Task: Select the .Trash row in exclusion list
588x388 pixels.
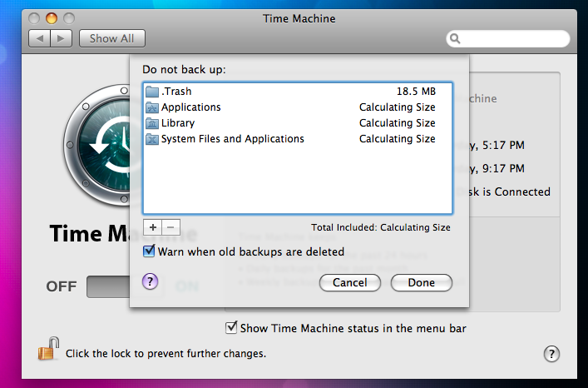Action: click(x=298, y=92)
